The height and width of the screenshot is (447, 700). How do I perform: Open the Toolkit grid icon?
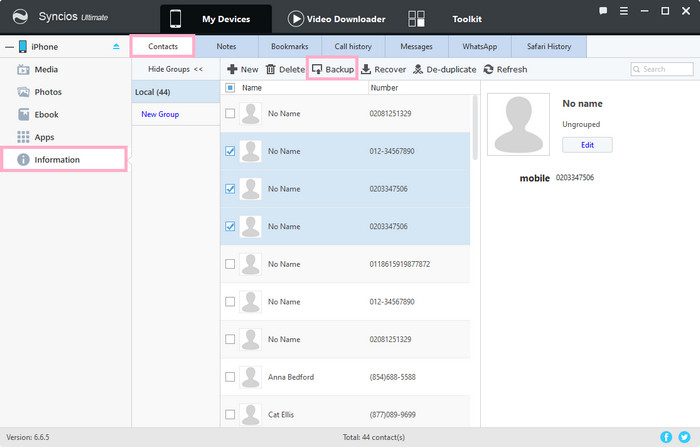[x=416, y=19]
